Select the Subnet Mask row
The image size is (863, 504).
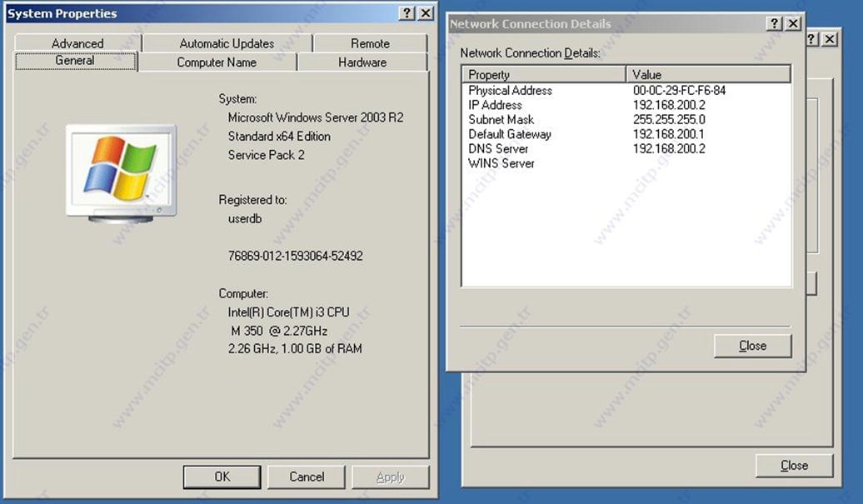coord(626,119)
